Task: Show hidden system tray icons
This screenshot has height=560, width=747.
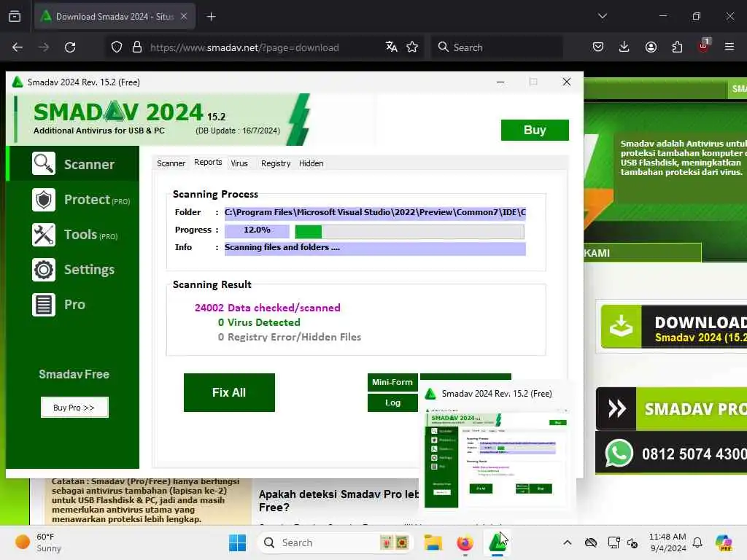Action: (x=567, y=542)
